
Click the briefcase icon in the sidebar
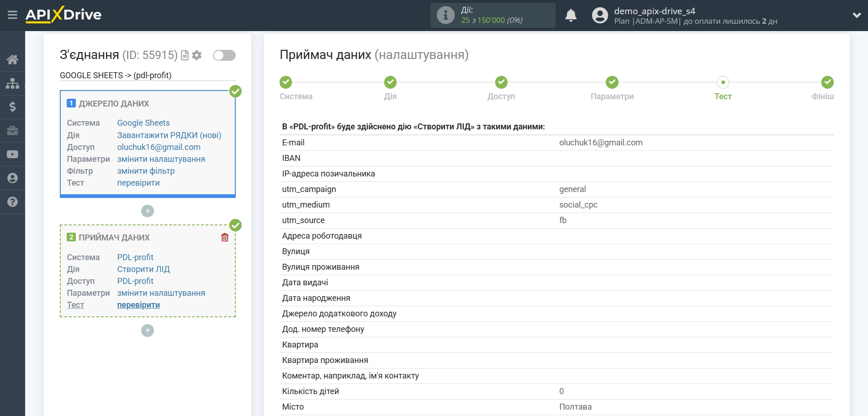[x=12, y=131]
